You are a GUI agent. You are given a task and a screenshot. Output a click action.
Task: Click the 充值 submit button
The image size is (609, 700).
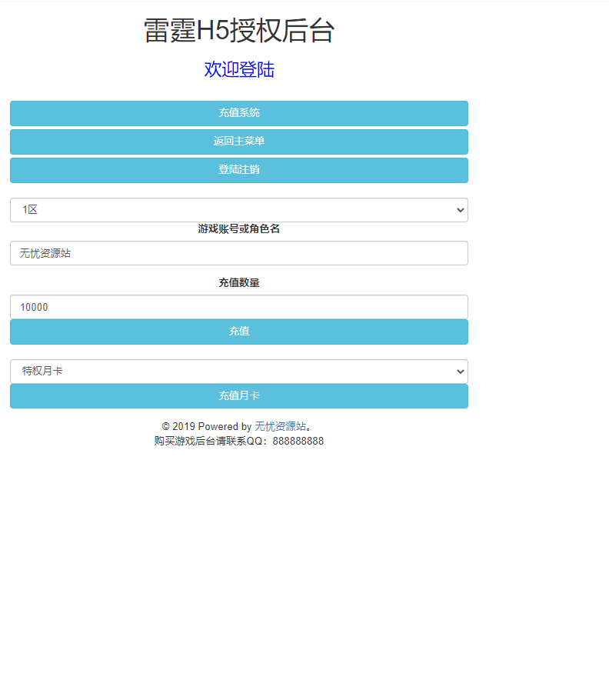pyautogui.click(x=239, y=332)
